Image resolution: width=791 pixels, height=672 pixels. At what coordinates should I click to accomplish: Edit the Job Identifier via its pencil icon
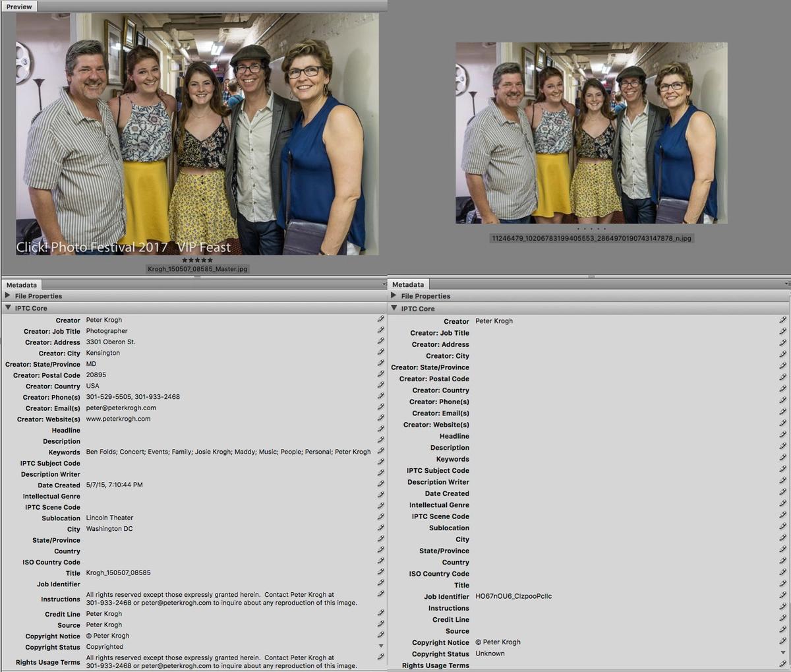783,596
